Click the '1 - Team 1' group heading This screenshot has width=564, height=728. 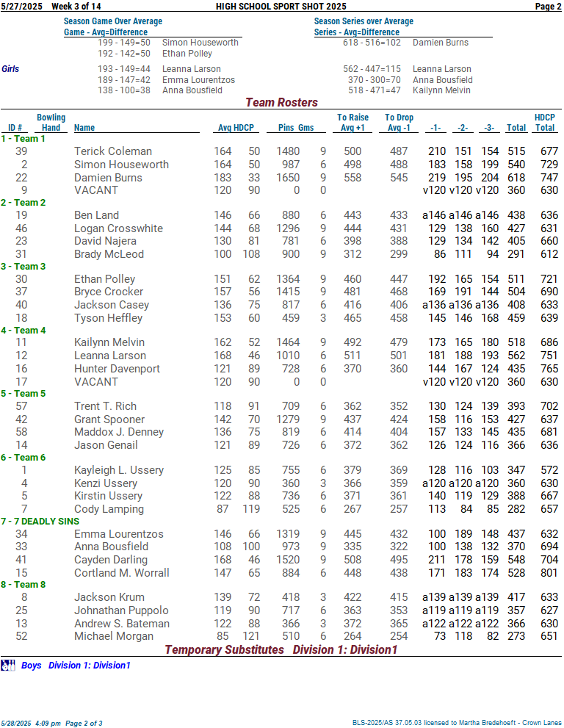pyautogui.click(x=23, y=138)
